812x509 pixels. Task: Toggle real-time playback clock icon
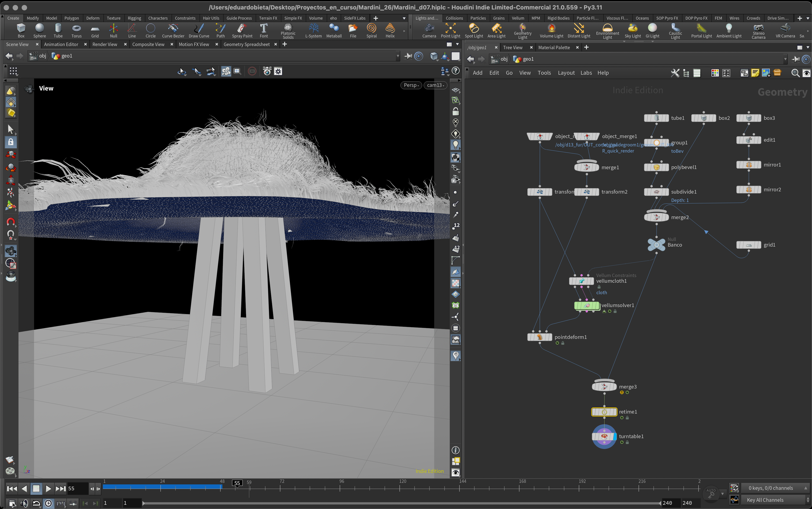(x=48, y=503)
